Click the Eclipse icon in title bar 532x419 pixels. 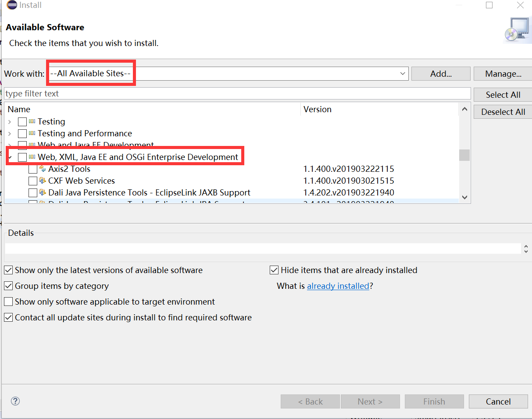point(12,5)
